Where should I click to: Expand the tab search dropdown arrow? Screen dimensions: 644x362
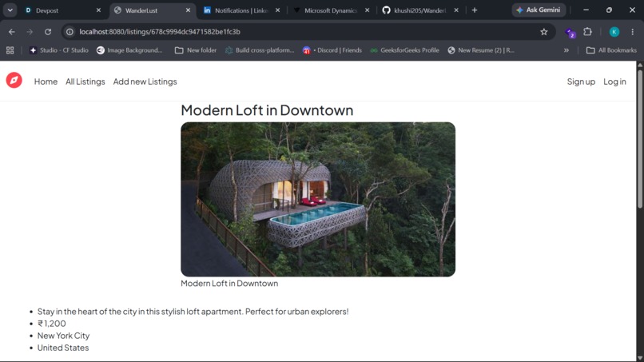(x=10, y=10)
